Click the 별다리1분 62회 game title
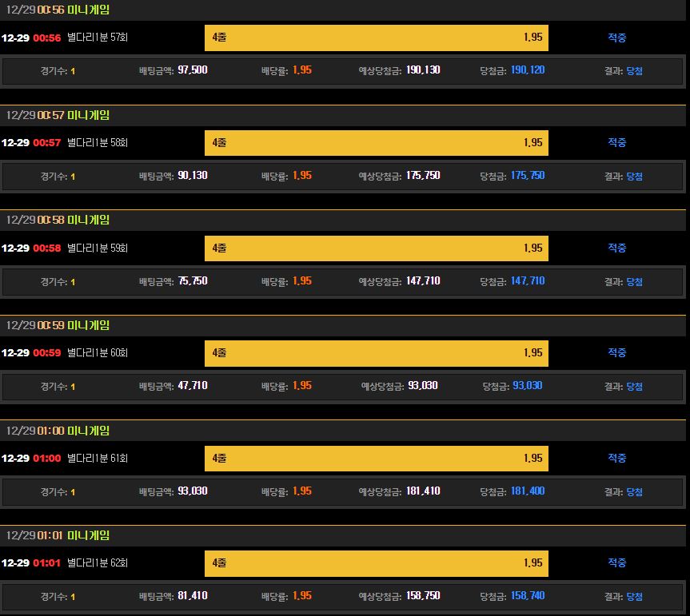This screenshot has height=616, width=690. 98,563
